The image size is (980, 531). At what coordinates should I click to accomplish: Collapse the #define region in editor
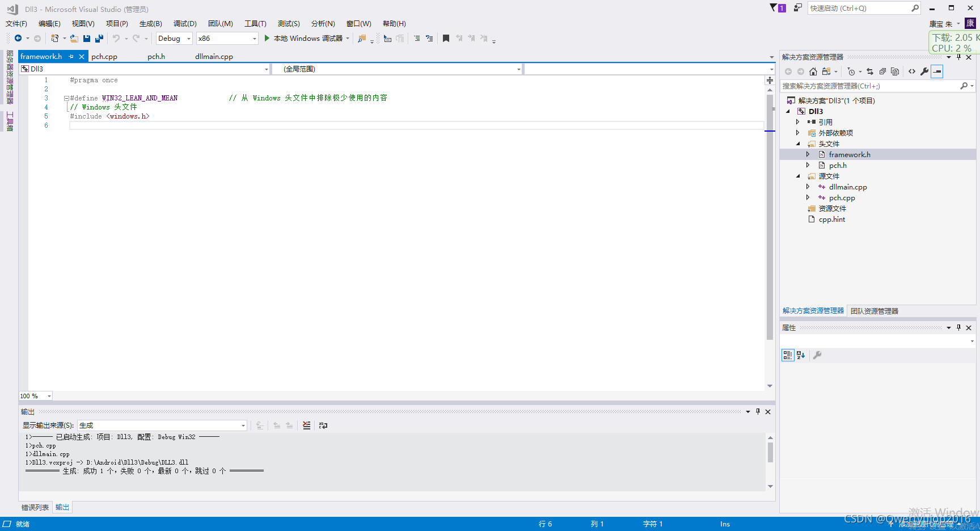(66, 98)
